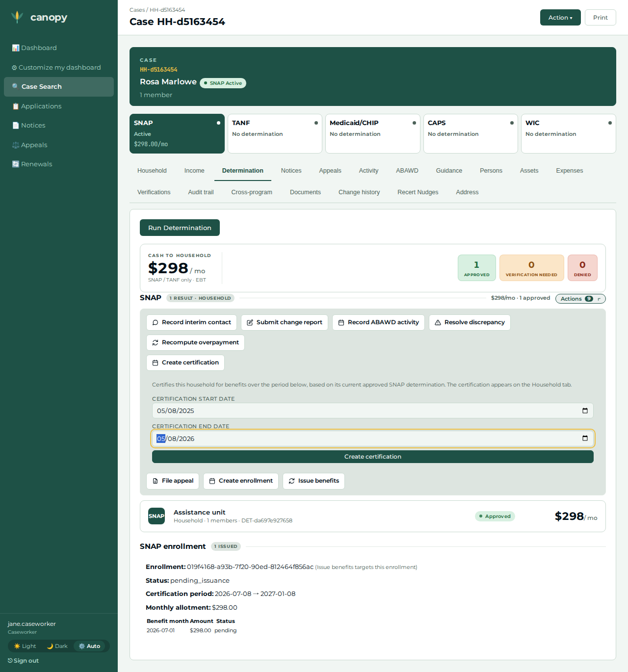
Task: Open the Address tab
Action: pyautogui.click(x=467, y=192)
